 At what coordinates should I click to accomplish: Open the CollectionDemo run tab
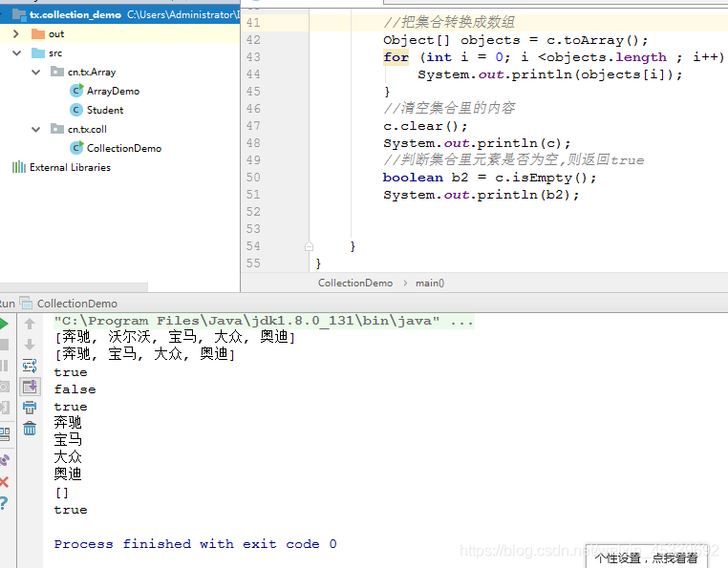pos(77,304)
